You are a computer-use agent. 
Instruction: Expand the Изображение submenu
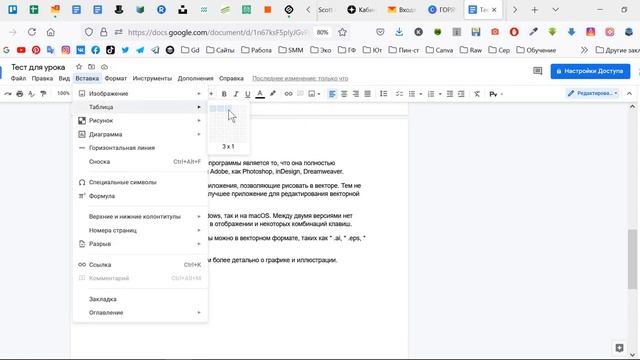click(x=140, y=93)
